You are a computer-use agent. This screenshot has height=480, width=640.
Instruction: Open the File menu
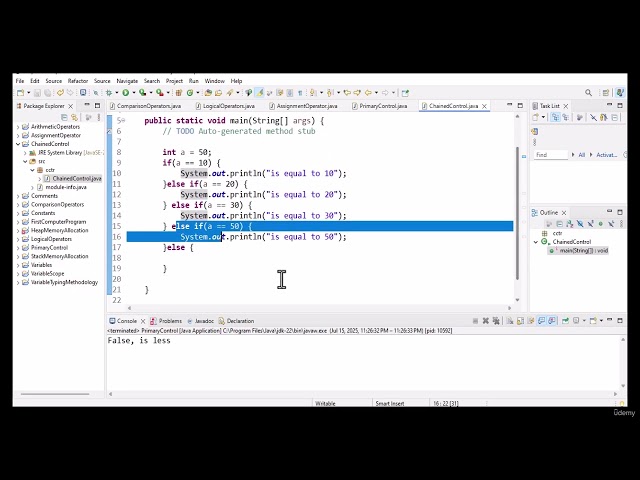(20, 81)
